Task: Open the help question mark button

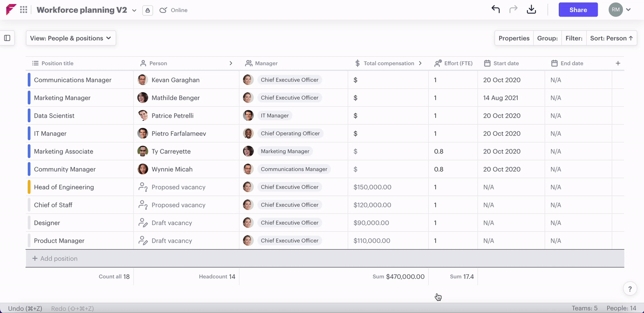Action: (630, 289)
